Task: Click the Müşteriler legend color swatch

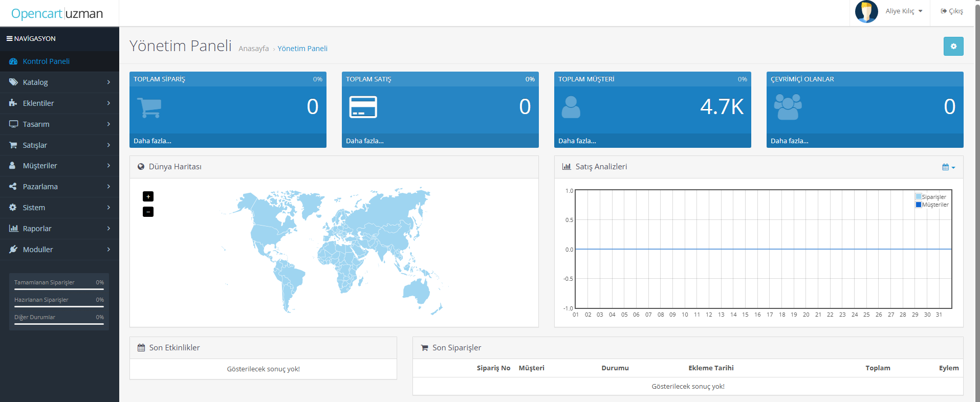Action: point(919,205)
